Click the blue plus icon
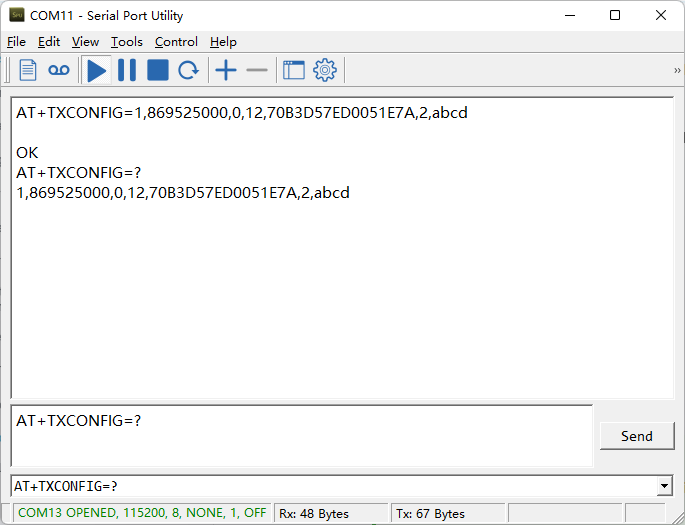This screenshot has width=685, height=525. tap(226, 70)
